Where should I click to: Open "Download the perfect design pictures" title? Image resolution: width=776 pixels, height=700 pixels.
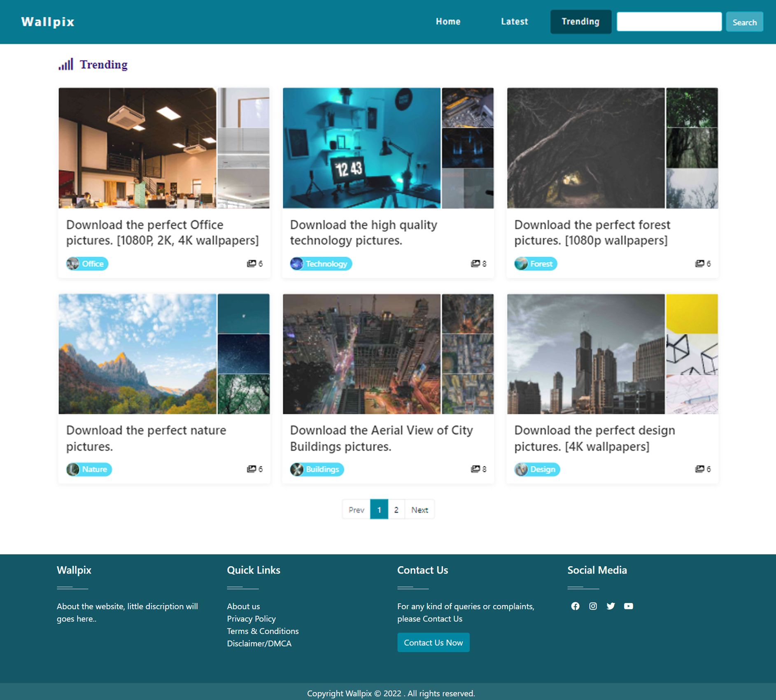[595, 438]
